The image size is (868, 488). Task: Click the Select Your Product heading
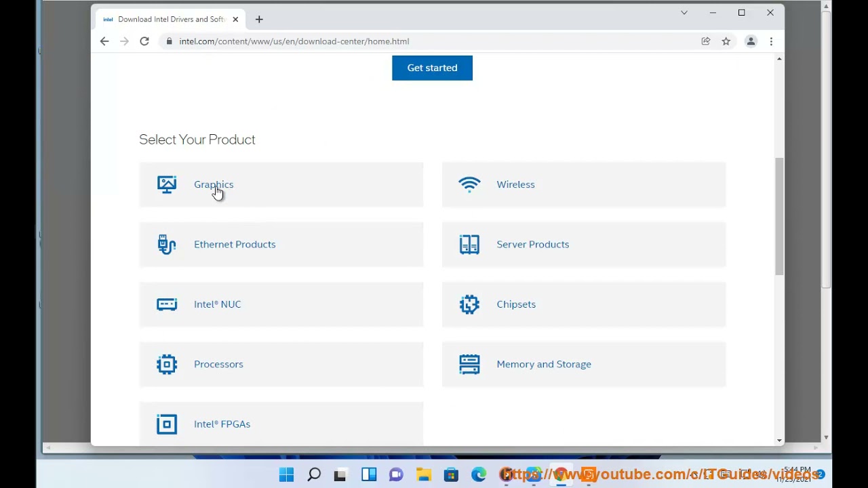197,140
